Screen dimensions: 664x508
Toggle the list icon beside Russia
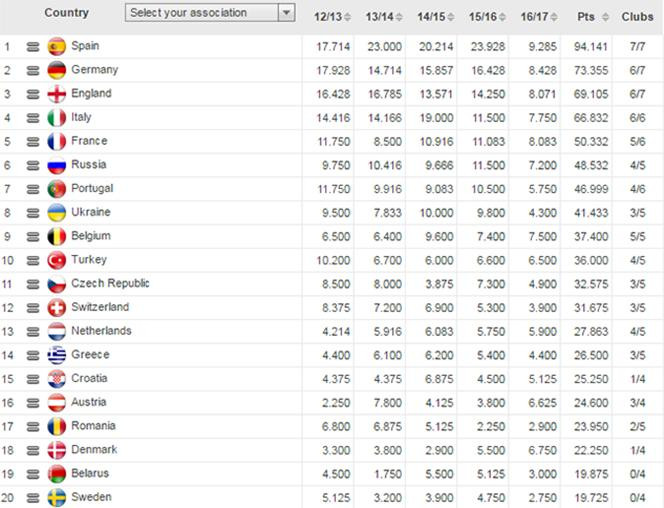tap(31, 165)
